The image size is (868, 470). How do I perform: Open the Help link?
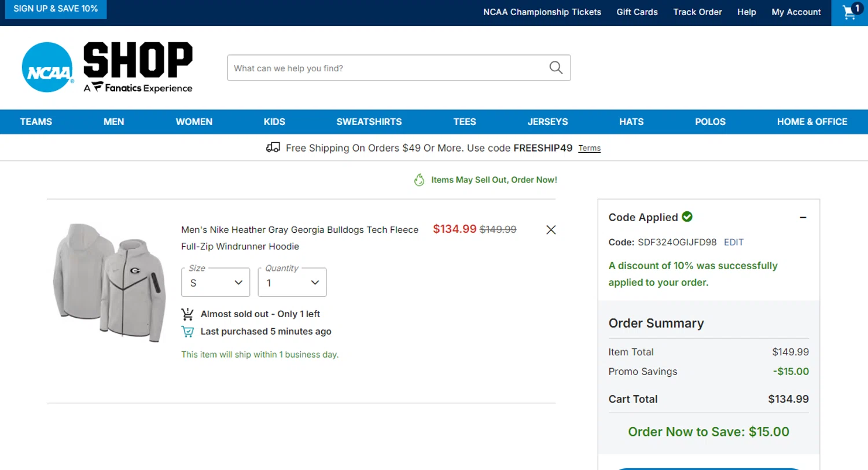pyautogui.click(x=746, y=12)
